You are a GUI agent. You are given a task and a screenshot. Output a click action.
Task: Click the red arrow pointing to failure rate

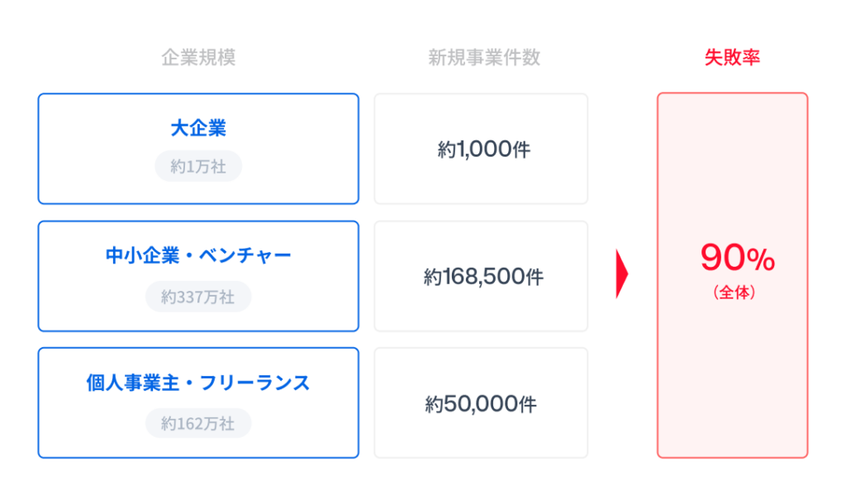click(x=622, y=273)
